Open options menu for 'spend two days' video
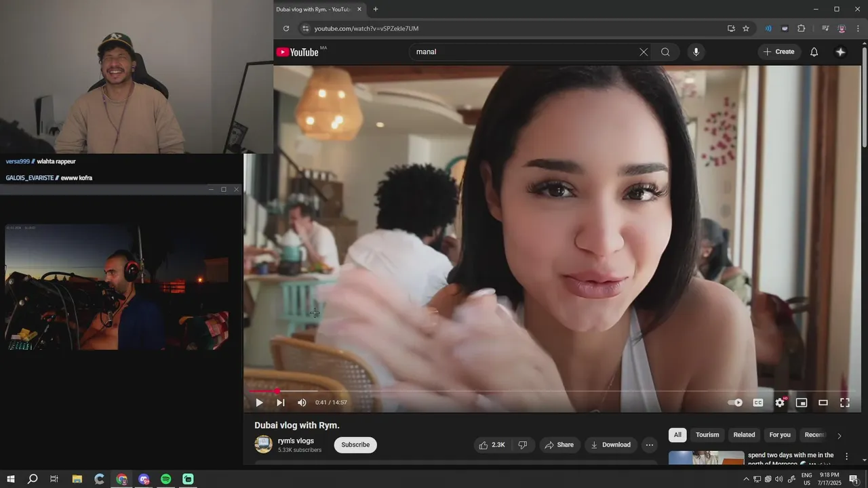Image resolution: width=868 pixels, height=488 pixels. point(846,457)
